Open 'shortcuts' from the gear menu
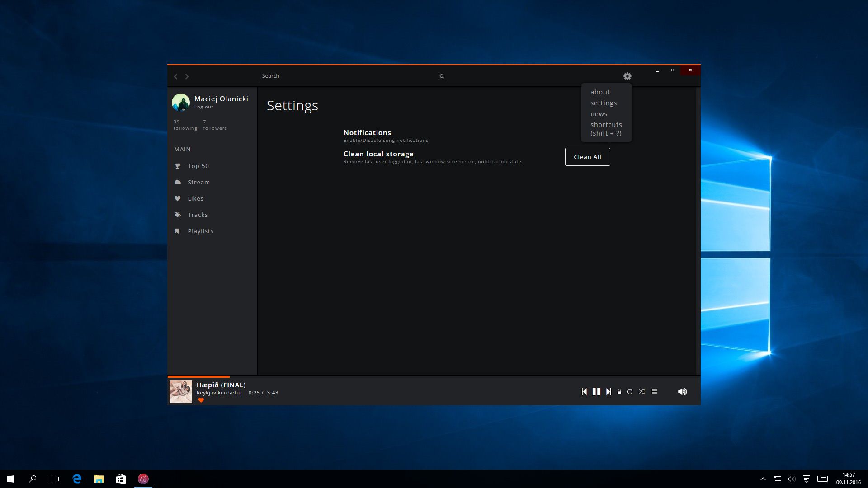868x488 pixels. pyautogui.click(x=606, y=125)
